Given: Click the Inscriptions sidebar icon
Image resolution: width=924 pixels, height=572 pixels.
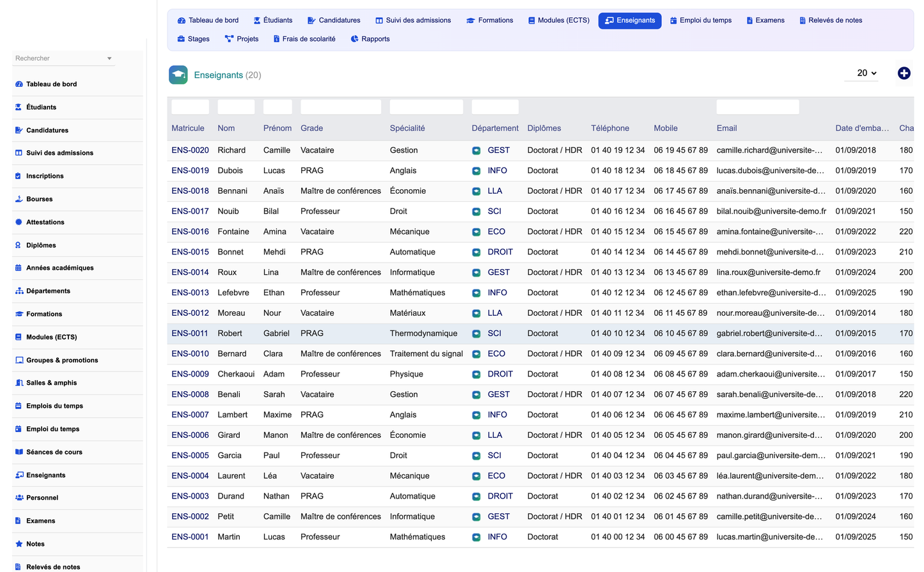Looking at the screenshot, I should [x=18, y=176].
